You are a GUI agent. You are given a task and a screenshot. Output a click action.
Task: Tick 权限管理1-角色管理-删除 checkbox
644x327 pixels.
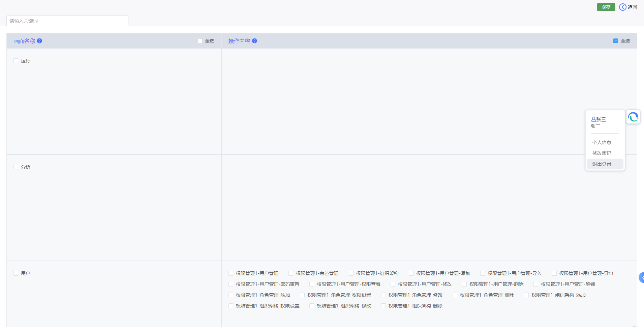click(455, 295)
